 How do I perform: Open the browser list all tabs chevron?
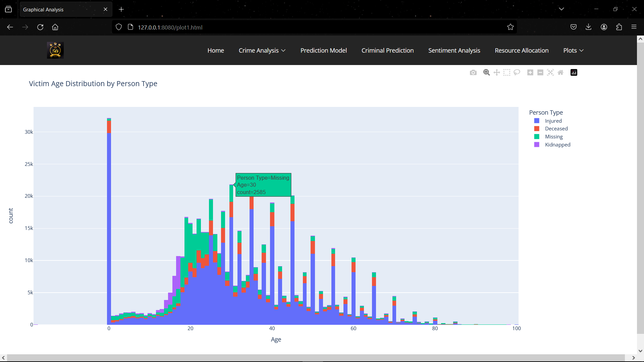pyautogui.click(x=561, y=9)
